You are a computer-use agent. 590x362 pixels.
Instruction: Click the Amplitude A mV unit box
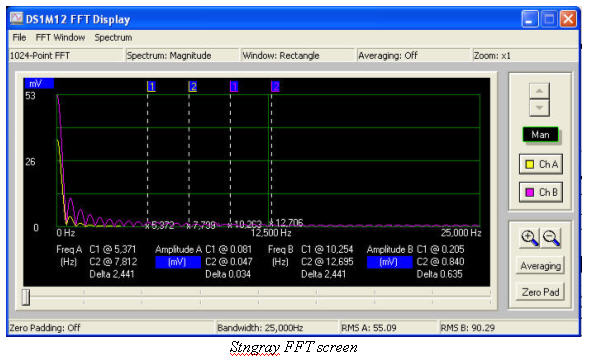(x=178, y=262)
